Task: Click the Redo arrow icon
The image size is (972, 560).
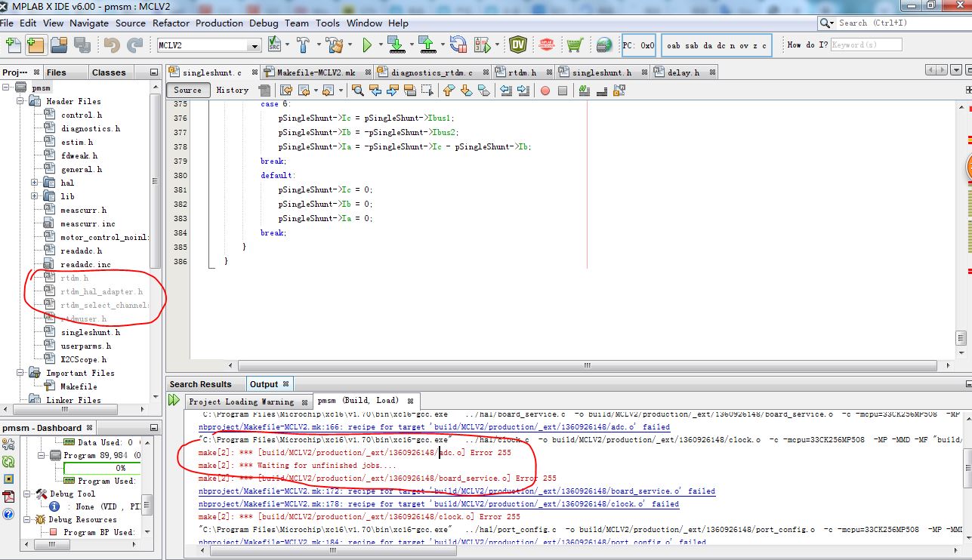Action: coord(135,45)
